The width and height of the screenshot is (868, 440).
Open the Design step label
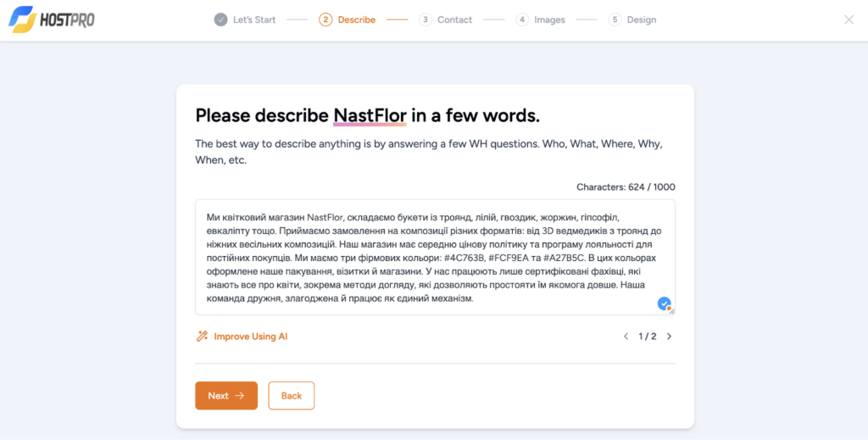coord(642,20)
